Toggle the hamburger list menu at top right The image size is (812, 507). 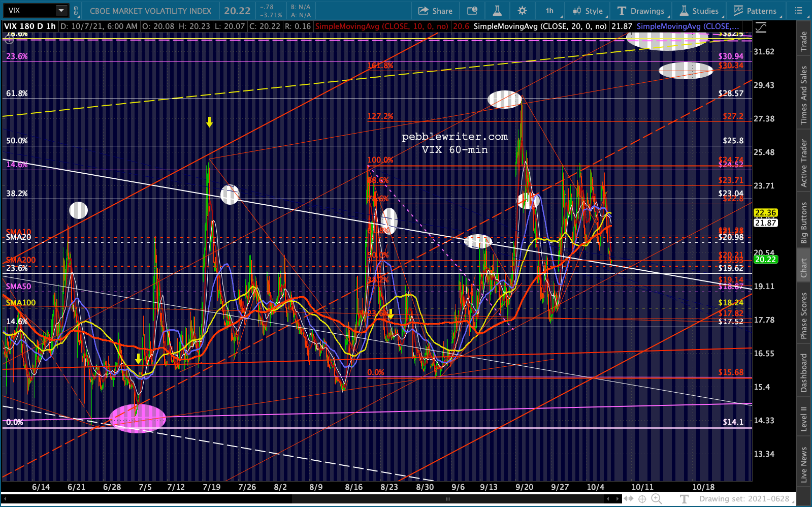pyautogui.click(x=798, y=11)
